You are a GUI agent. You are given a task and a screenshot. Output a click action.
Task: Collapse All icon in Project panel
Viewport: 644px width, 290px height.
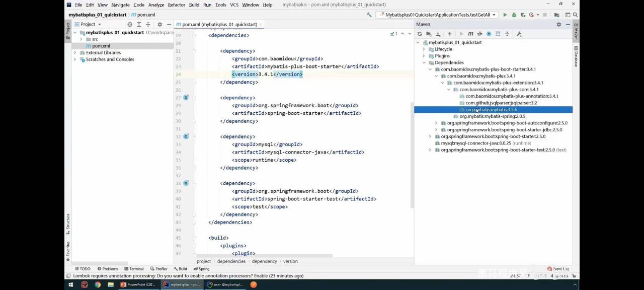tap(148, 24)
